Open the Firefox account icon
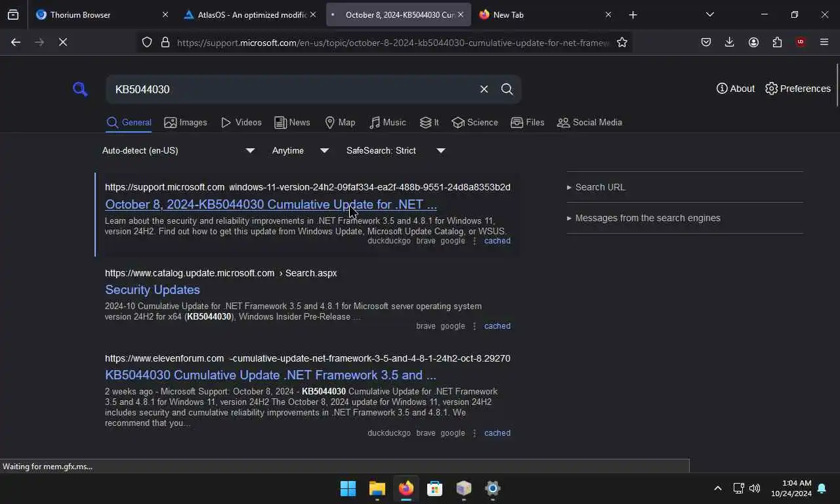 [x=753, y=42]
